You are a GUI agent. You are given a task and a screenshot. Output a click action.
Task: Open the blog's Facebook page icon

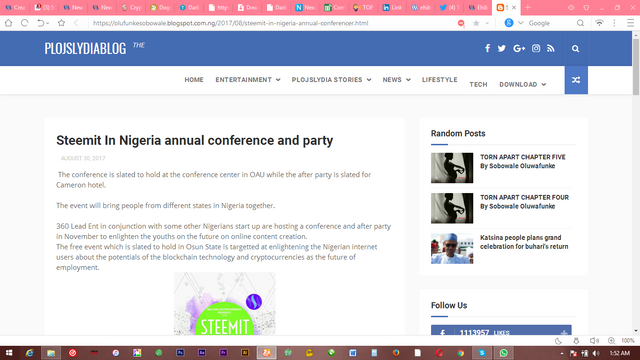tap(487, 48)
